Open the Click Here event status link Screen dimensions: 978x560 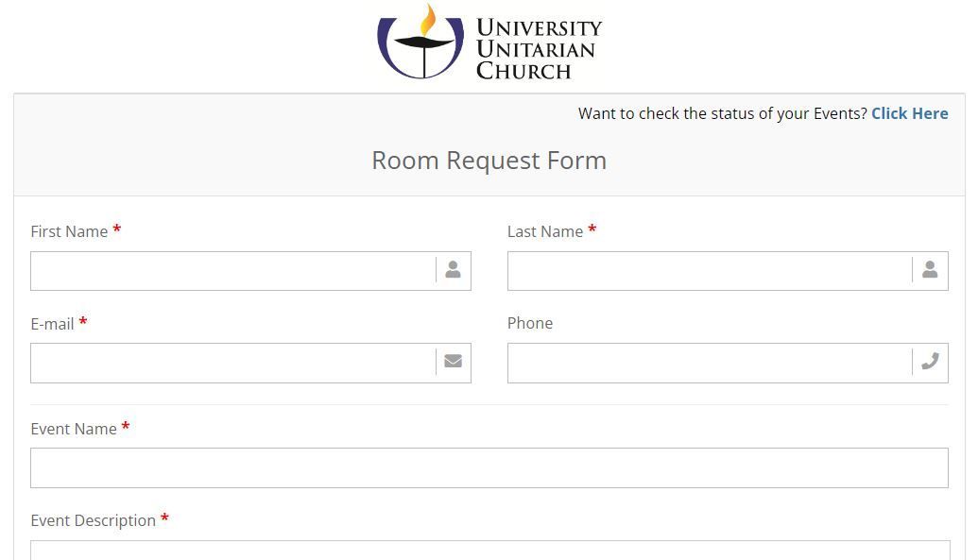click(909, 113)
